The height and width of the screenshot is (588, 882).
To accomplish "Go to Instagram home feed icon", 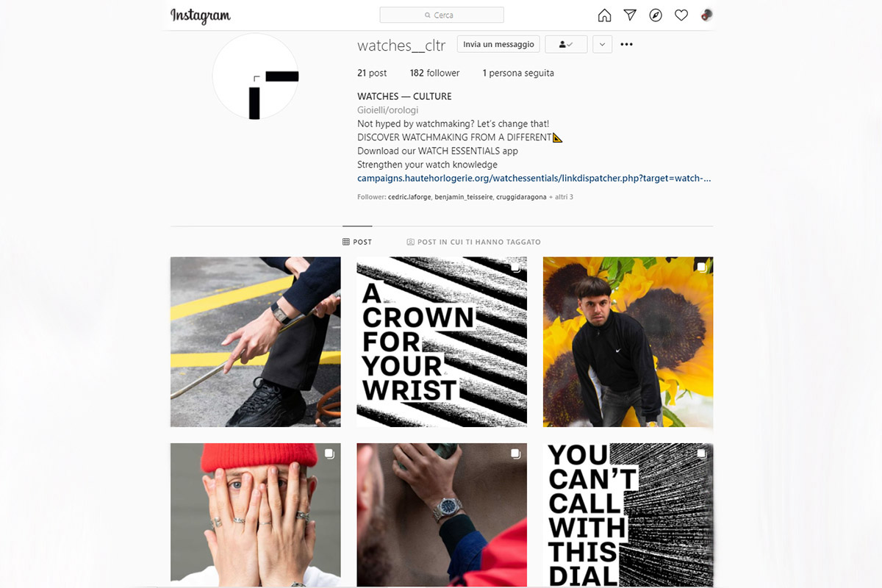I will (604, 15).
